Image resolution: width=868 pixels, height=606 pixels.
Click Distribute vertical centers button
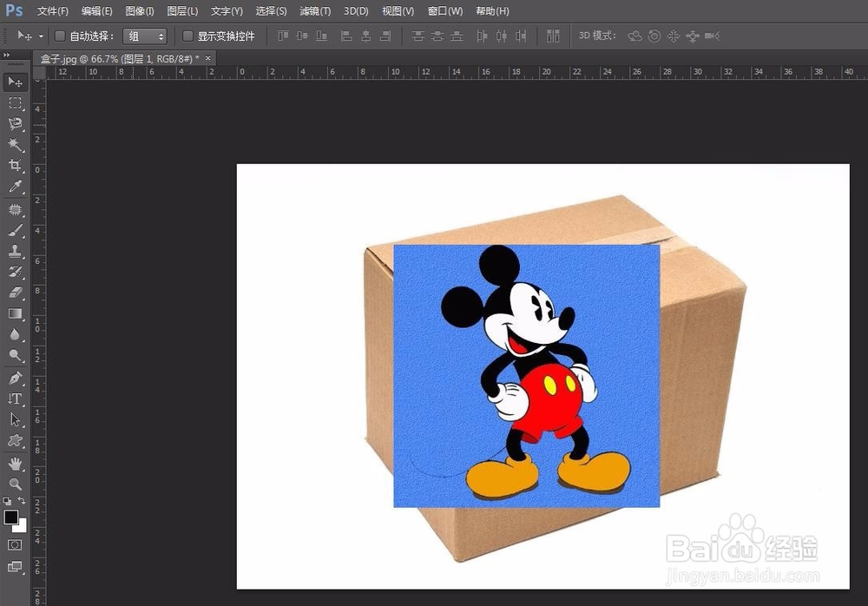pos(437,36)
